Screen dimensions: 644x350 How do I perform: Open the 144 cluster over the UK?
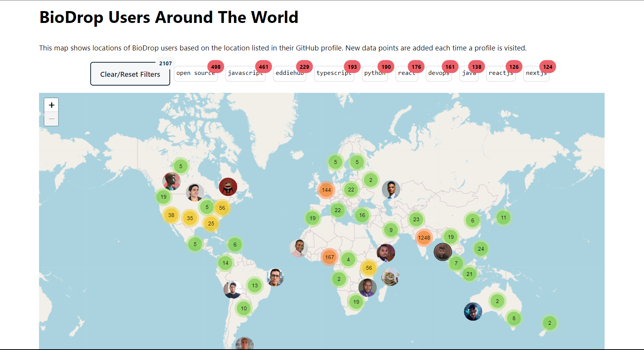click(326, 190)
